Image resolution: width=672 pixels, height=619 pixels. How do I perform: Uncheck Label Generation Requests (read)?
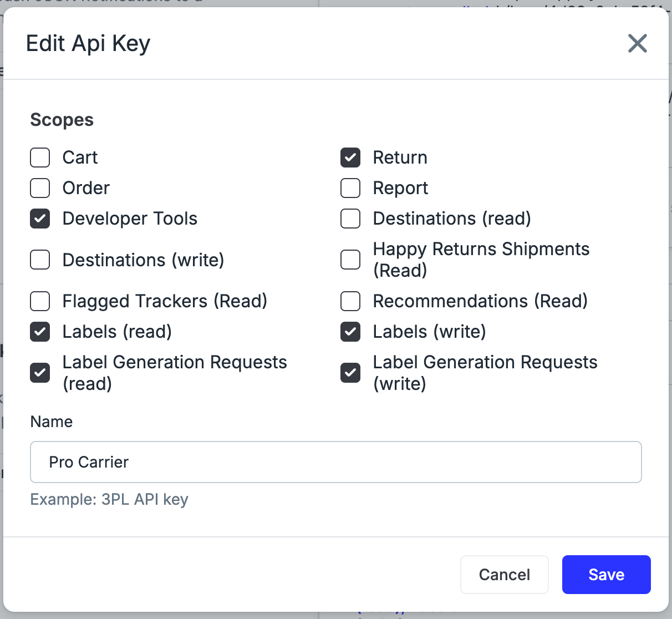coord(40,373)
